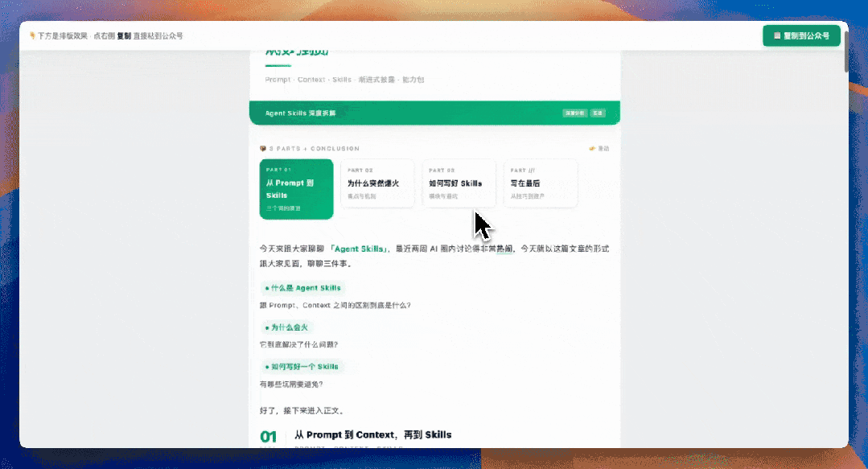Click the first small tag in green banner
Screen dimensions: 868x469
[574, 113]
